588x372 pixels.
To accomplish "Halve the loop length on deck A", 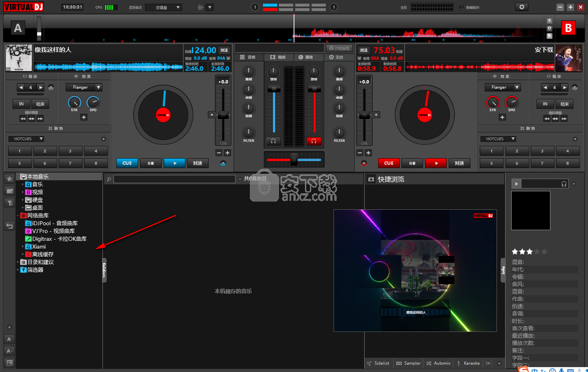I will click(21, 87).
